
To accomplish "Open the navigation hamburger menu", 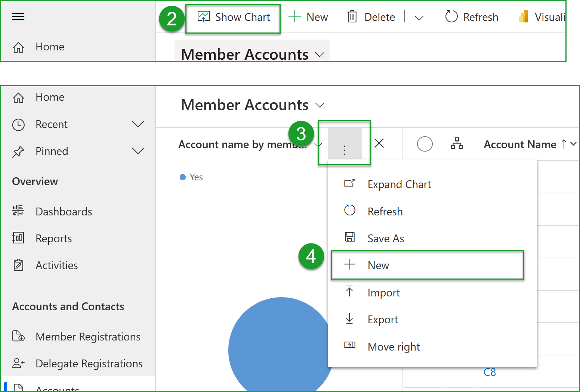I will 18,16.
